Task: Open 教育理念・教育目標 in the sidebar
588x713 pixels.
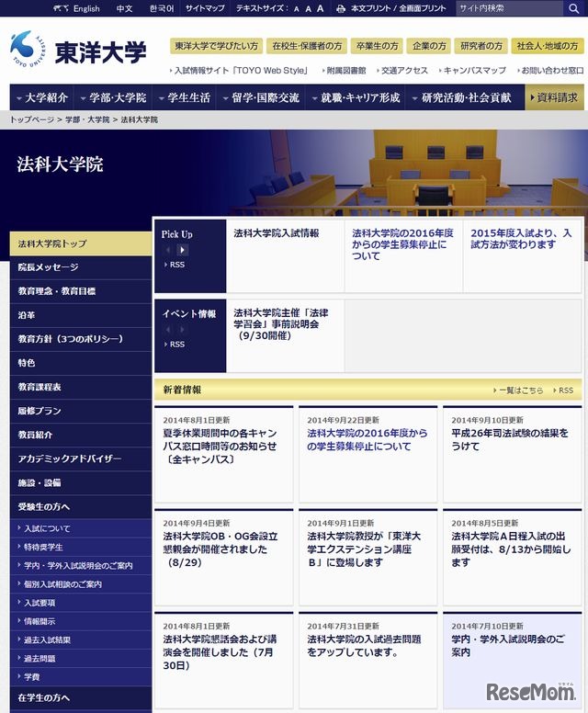Action: pyautogui.click(x=81, y=291)
